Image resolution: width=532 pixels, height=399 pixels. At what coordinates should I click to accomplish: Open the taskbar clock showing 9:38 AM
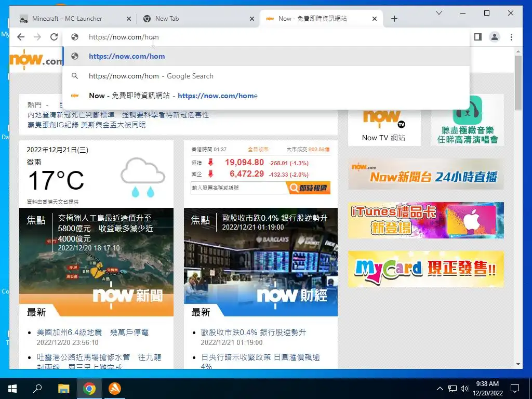(x=487, y=389)
